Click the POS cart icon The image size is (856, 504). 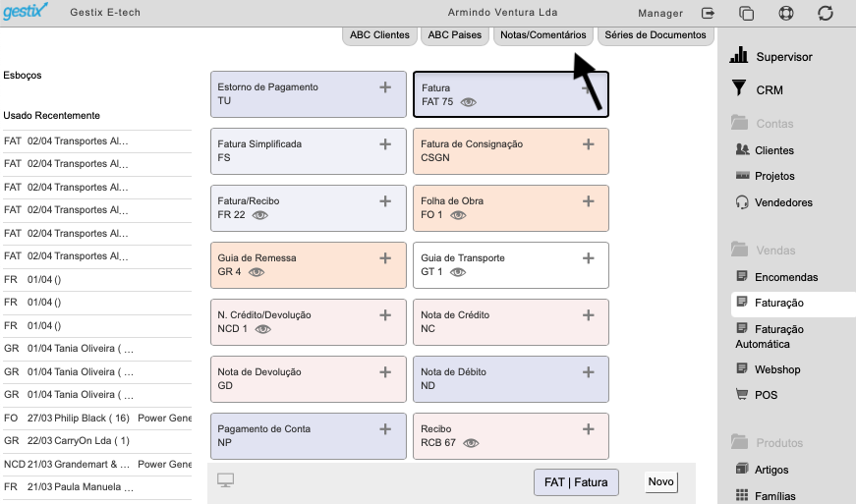(742, 394)
